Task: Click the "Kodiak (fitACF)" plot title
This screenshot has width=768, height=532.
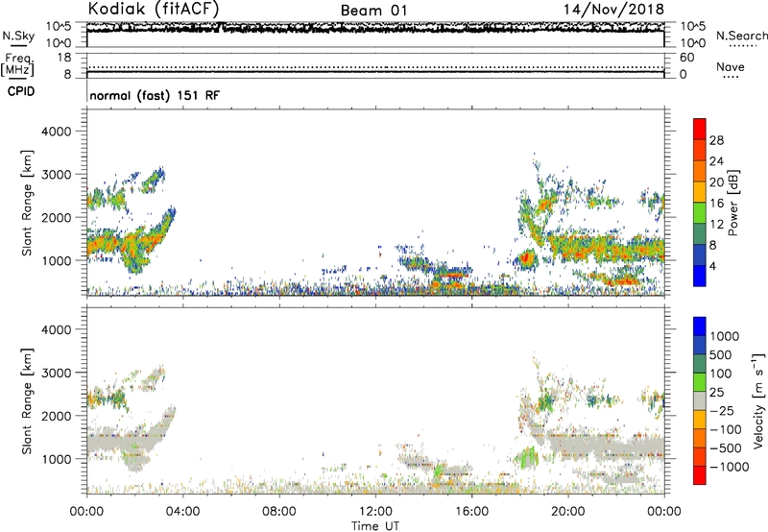Action: point(154,9)
